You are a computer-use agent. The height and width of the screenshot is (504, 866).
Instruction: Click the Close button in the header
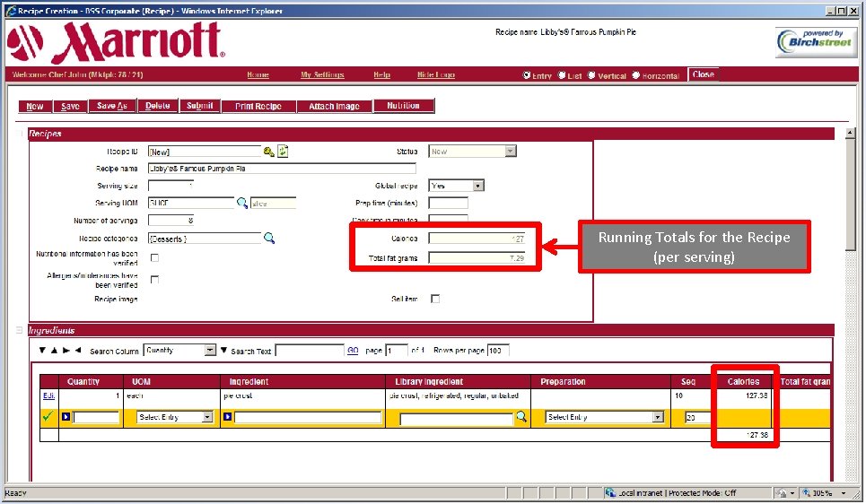[703, 74]
